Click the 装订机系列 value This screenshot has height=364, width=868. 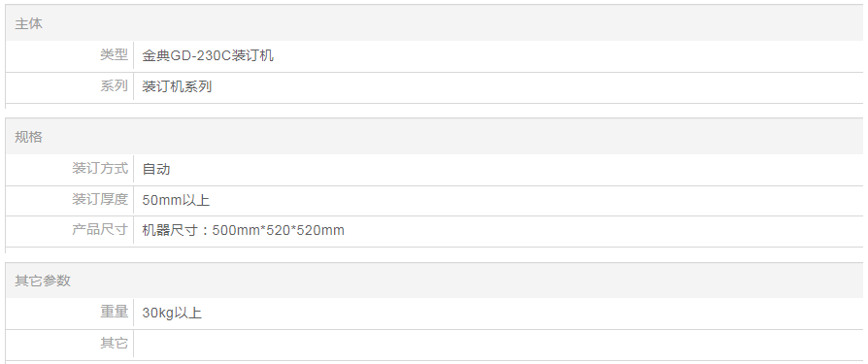click(177, 86)
